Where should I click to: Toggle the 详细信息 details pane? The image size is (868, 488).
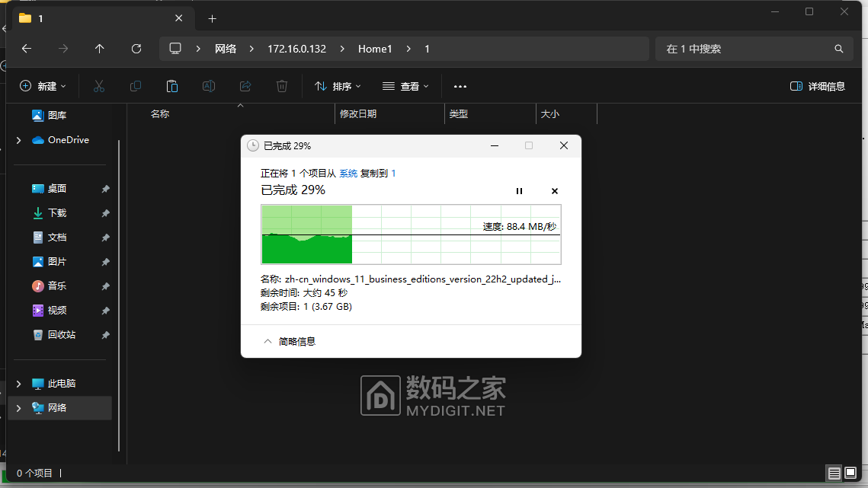pyautogui.click(x=818, y=86)
